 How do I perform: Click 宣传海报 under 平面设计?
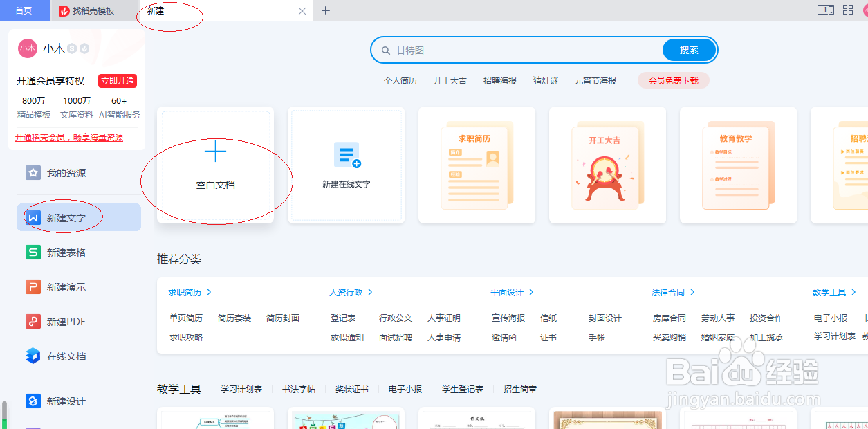point(508,318)
